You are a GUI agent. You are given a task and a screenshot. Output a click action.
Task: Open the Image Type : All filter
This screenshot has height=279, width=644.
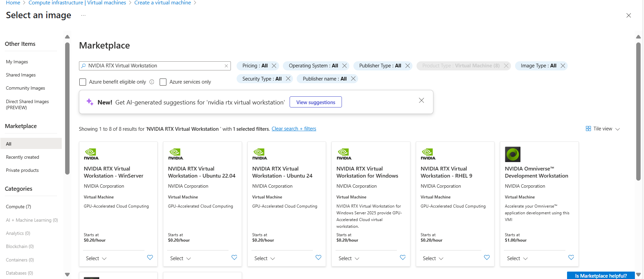pyautogui.click(x=538, y=66)
